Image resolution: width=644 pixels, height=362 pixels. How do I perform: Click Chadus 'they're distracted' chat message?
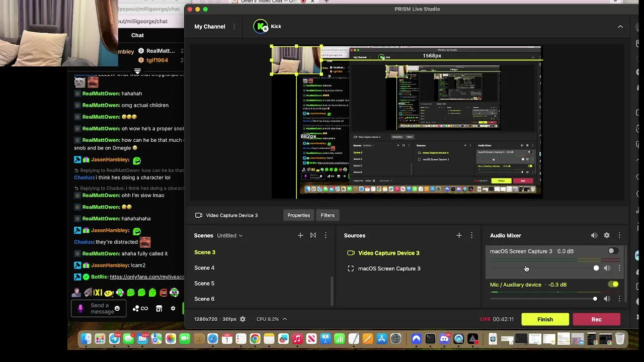tap(113, 242)
